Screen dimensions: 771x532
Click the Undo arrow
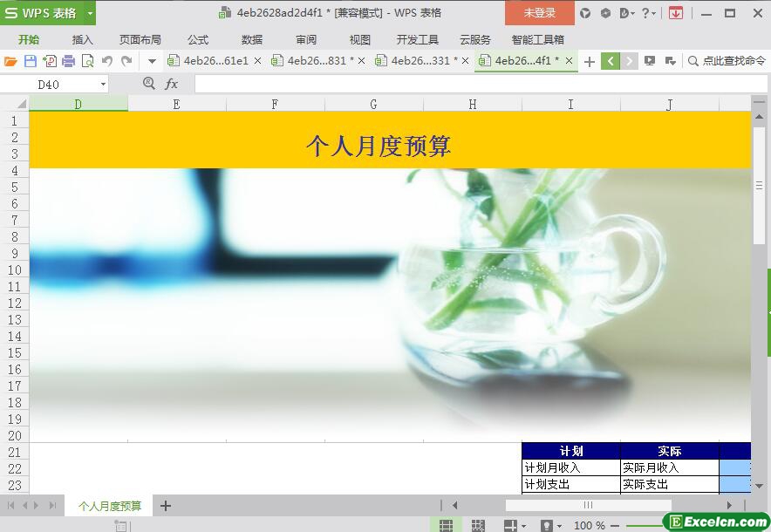pos(106,60)
